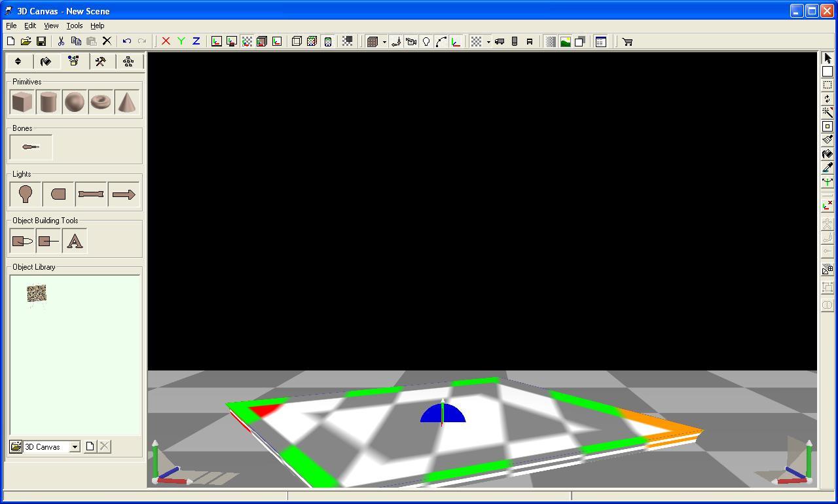Image resolution: width=838 pixels, height=504 pixels.
Task: Open the View menu
Action: (x=51, y=26)
